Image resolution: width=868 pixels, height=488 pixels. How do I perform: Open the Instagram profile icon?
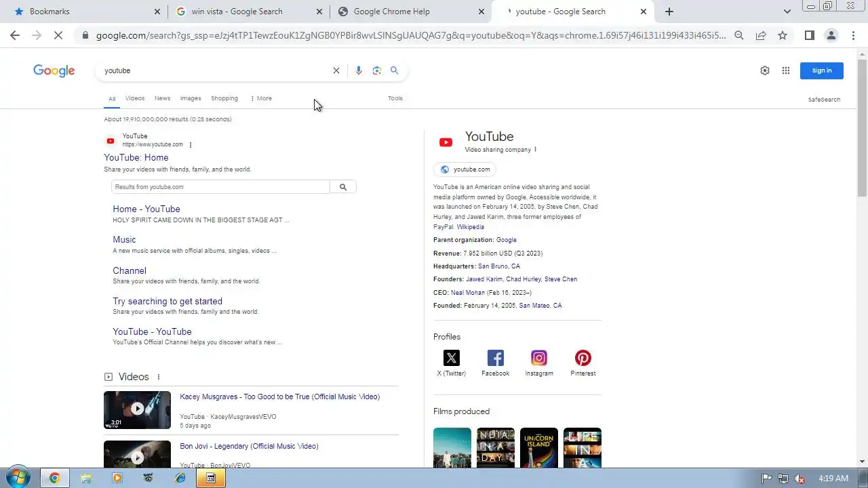[x=539, y=358]
